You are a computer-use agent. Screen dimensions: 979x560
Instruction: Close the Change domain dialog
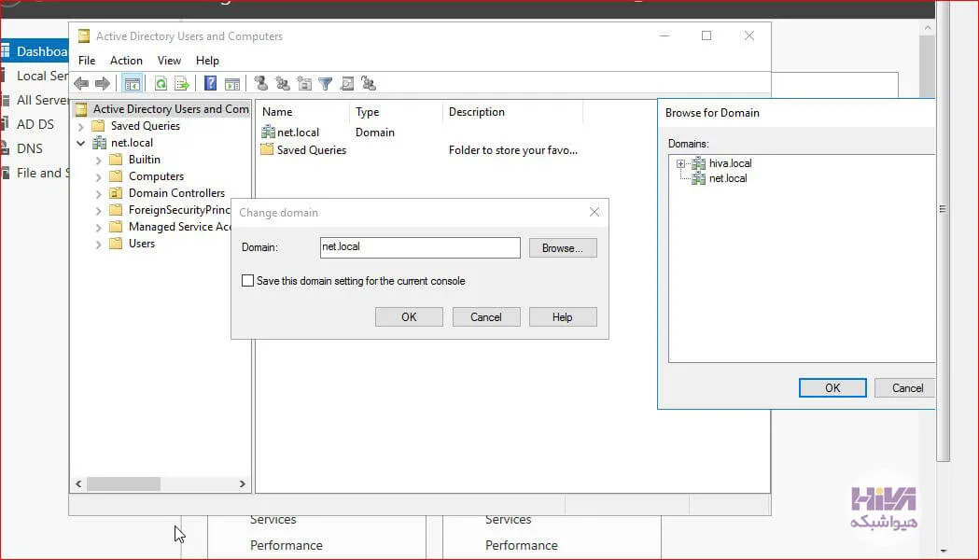(x=594, y=212)
